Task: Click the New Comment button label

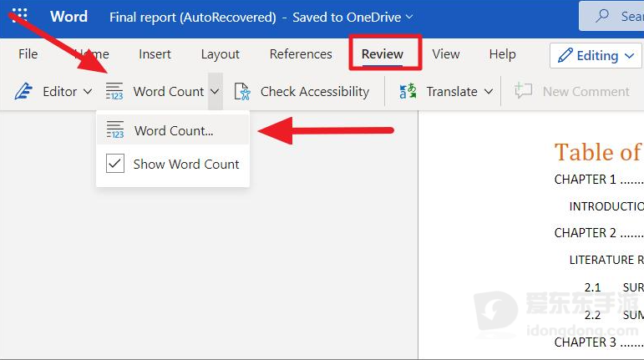Action: click(586, 91)
